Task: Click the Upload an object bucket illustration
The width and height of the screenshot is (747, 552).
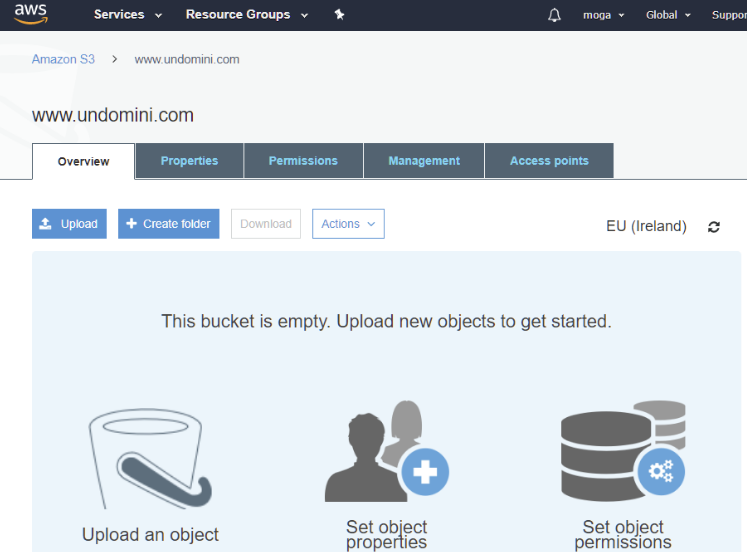Action: pos(151,458)
